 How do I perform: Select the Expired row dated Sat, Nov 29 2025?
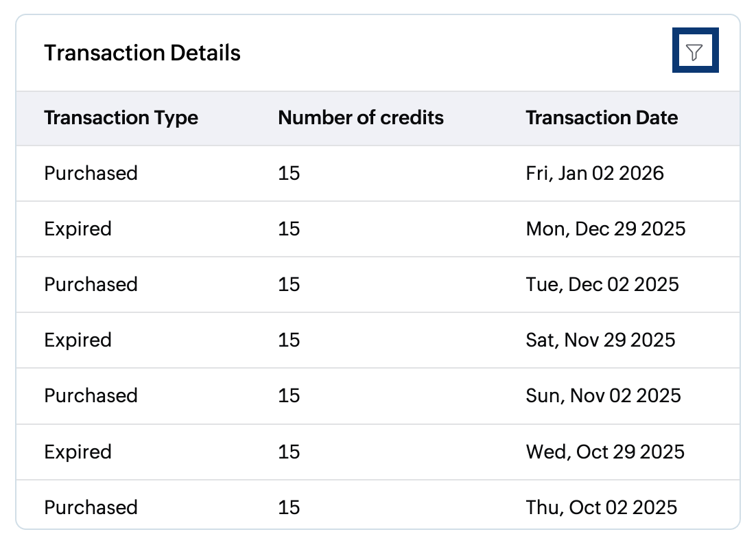(377, 340)
